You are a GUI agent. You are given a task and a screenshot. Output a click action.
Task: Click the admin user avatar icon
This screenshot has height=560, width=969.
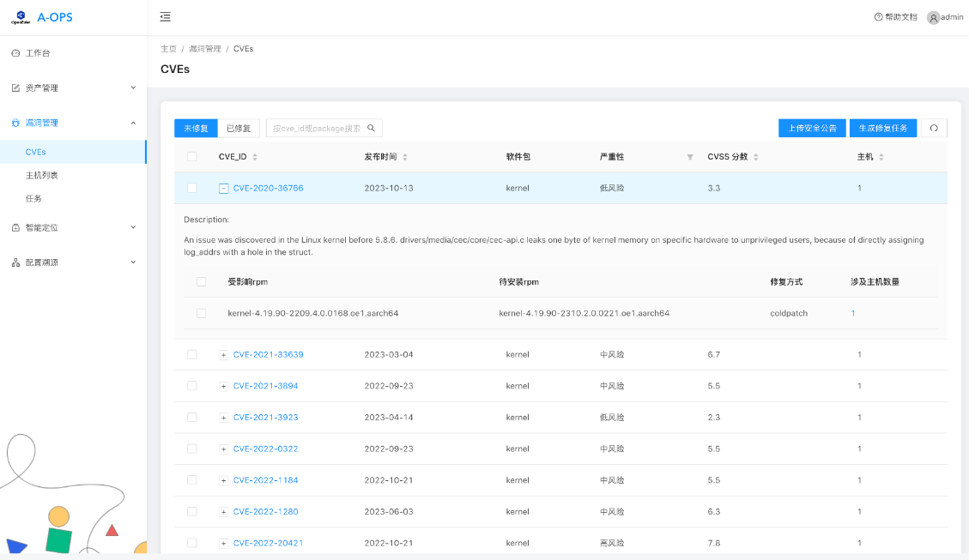[933, 17]
